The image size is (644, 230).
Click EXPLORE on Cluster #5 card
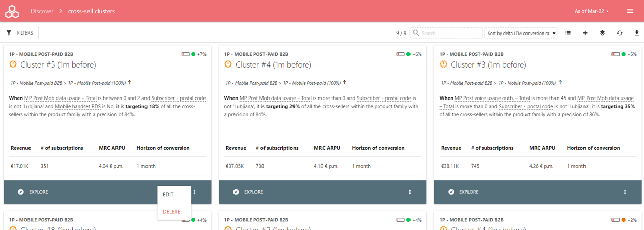(x=34, y=192)
